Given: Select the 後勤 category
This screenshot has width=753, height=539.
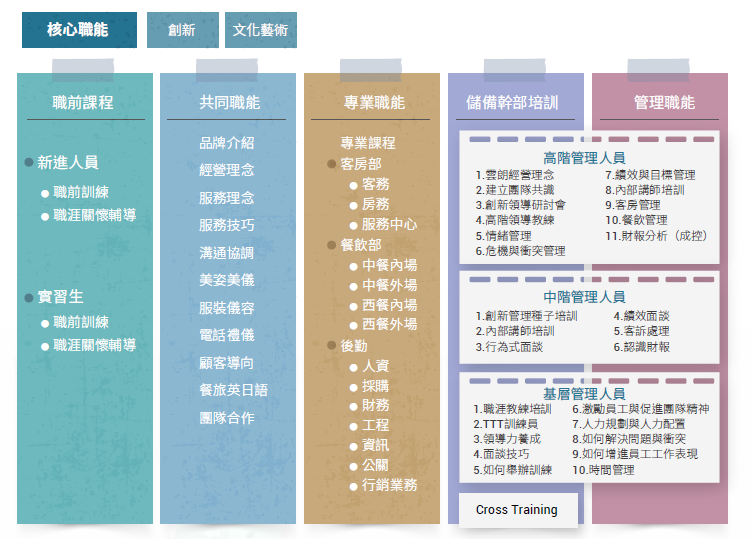Looking at the screenshot, I should pos(354,345).
